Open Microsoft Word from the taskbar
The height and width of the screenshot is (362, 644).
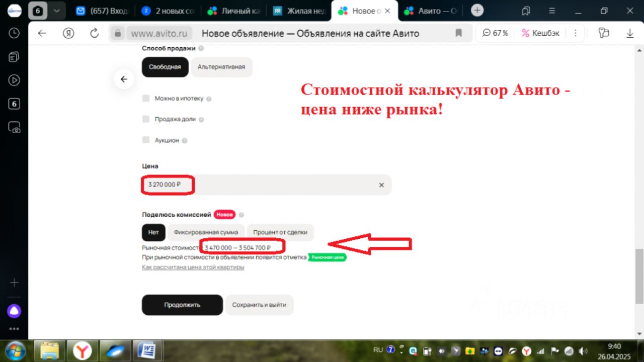click(x=146, y=350)
